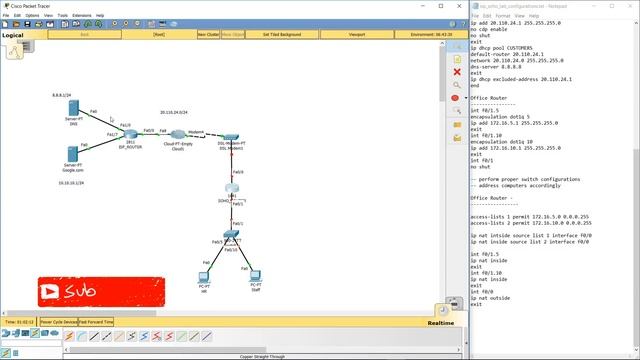The width and height of the screenshot is (640, 360).
Task: Click the cloud icon in the main toolbar
Action: [174, 24]
